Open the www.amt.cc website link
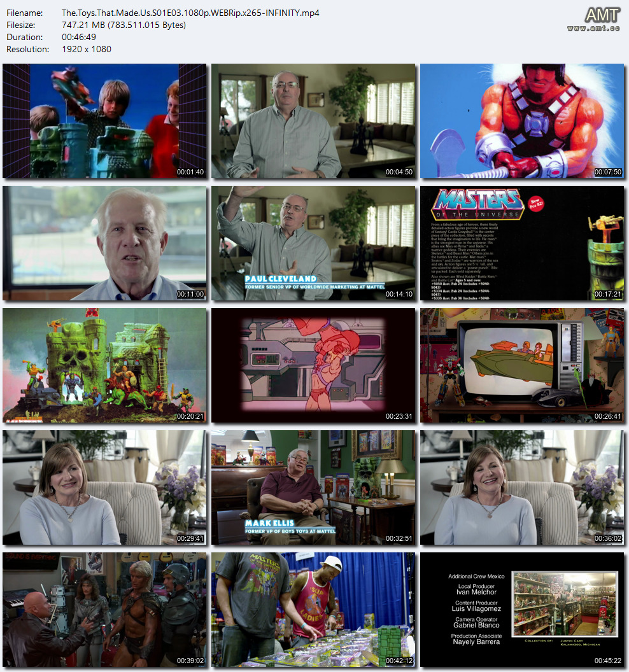The height and width of the screenshot is (672, 629). tap(593, 29)
